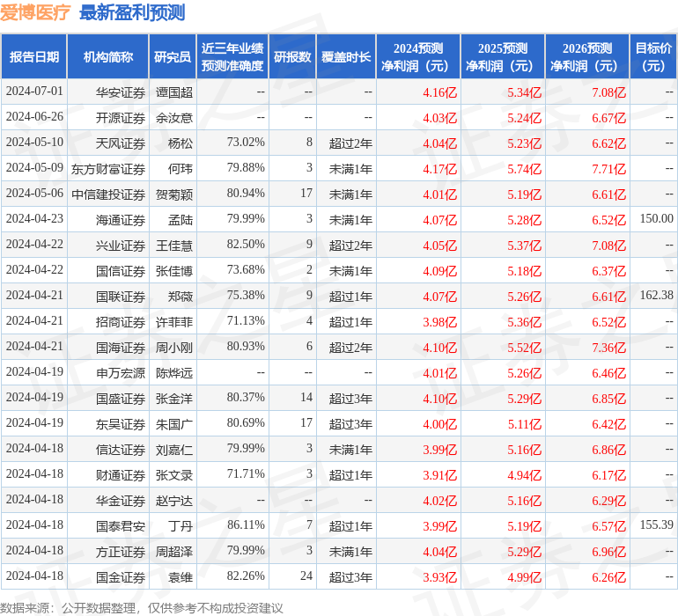
Task: Click analyst name 陈烨远
Action: click(174, 373)
